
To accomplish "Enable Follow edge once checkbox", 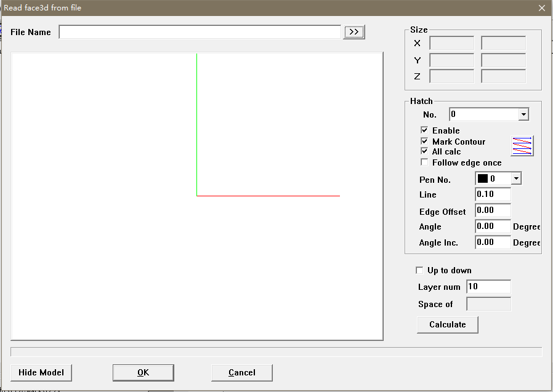I will [x=424, y=162].
